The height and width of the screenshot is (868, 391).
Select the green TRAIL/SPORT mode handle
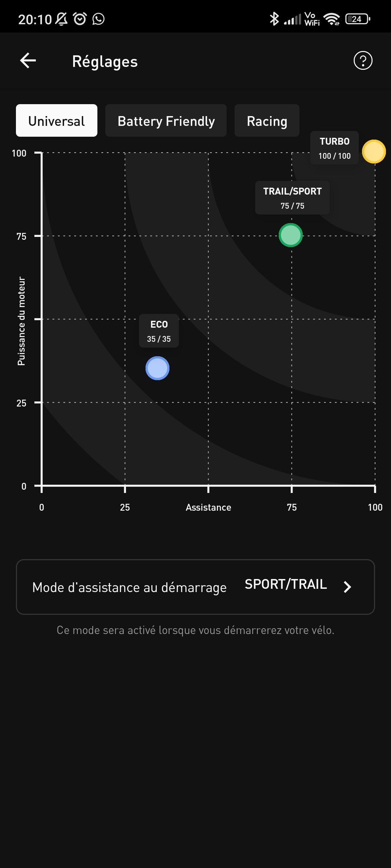click(x=291, y=235)
